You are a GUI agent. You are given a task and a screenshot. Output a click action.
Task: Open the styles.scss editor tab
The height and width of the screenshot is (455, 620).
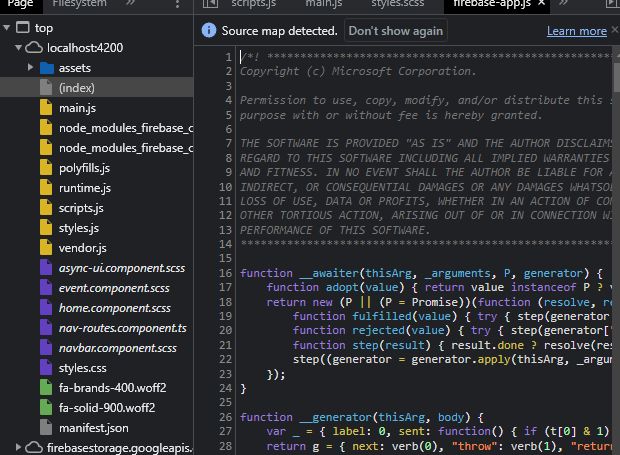tap(397, 4)
